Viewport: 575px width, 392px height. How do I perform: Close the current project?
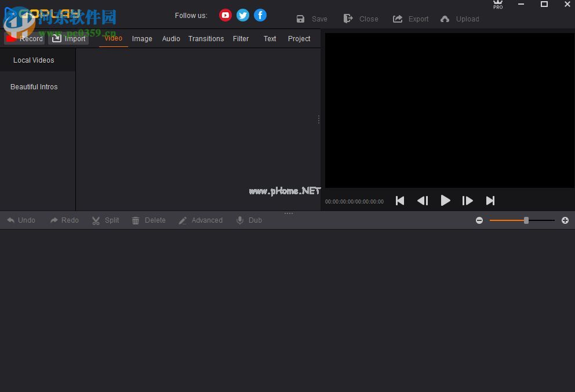361,19
